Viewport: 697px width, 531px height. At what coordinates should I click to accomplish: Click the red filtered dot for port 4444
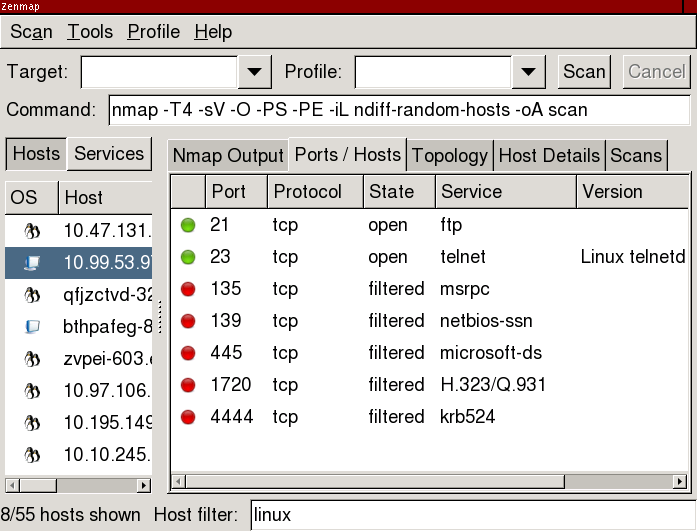(x=188, y=417)
